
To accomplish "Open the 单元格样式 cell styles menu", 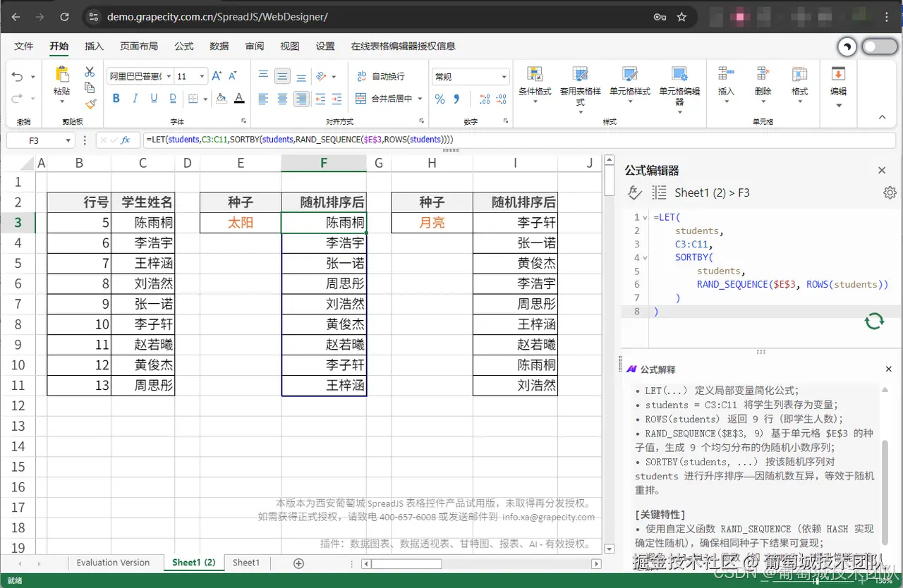I will point(630,85).
